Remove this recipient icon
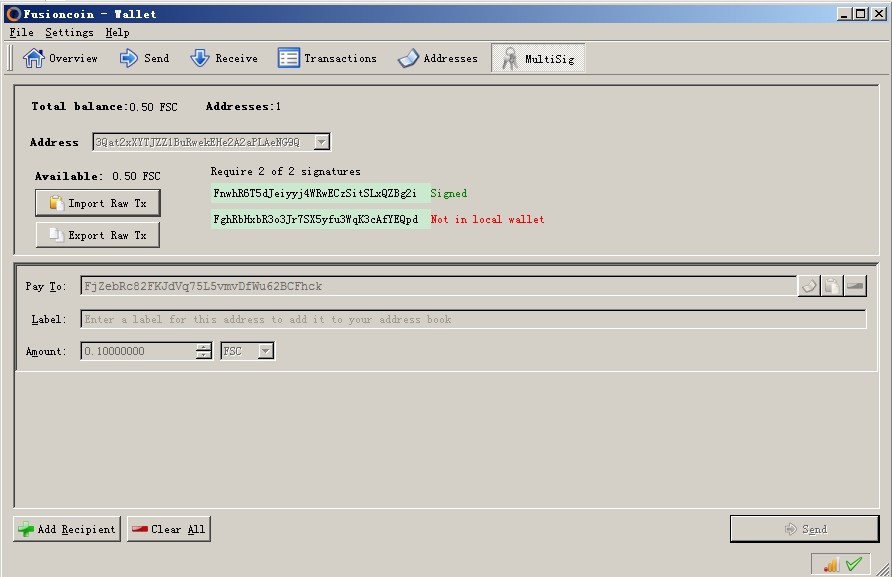The image size is (892, 577). [x=855, y=286]
